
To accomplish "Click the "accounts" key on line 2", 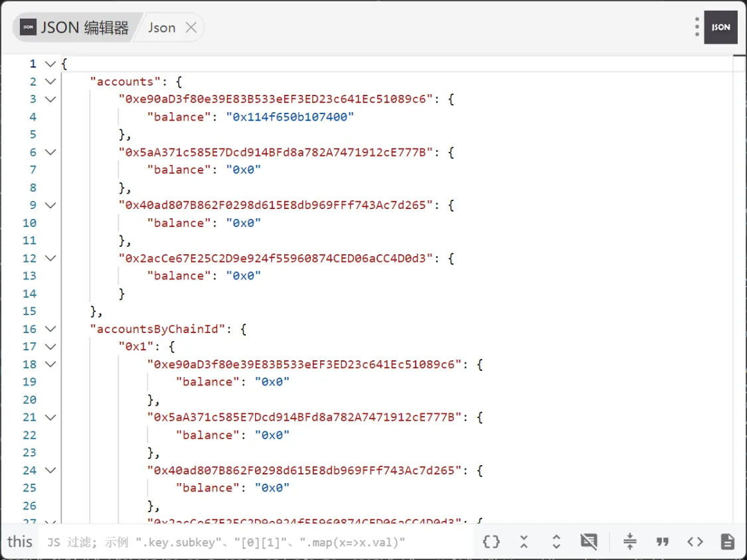I will pos(125,82).
